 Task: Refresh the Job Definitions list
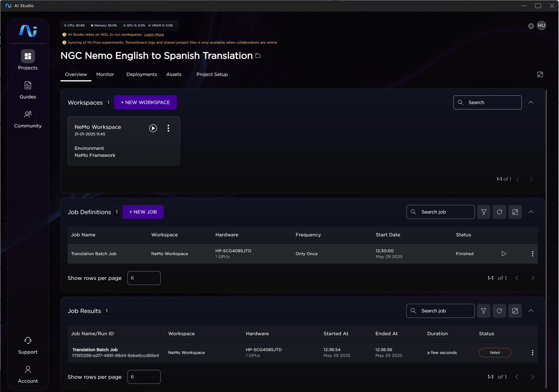coord(499,212)
